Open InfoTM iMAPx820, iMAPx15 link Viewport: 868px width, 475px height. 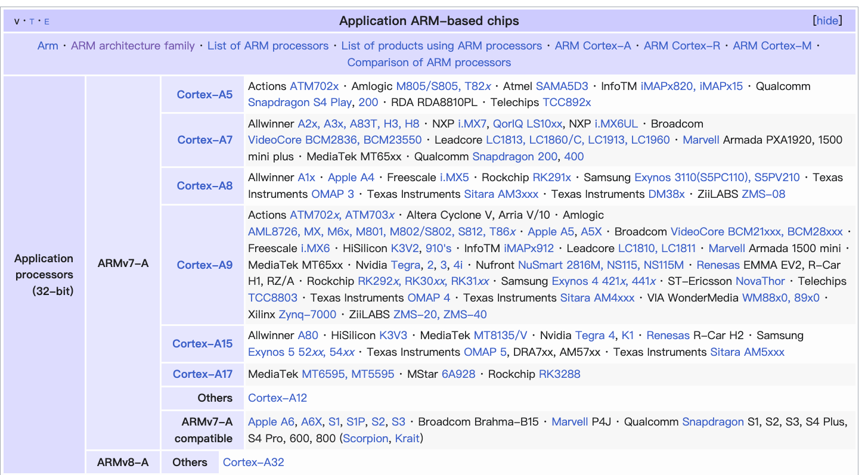pos(692,86)
